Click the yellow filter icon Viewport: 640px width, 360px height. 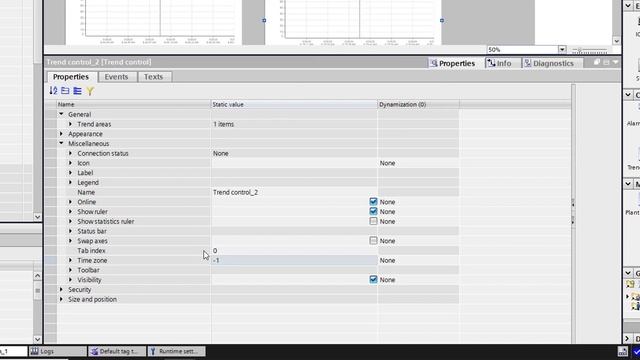[90, 91]
